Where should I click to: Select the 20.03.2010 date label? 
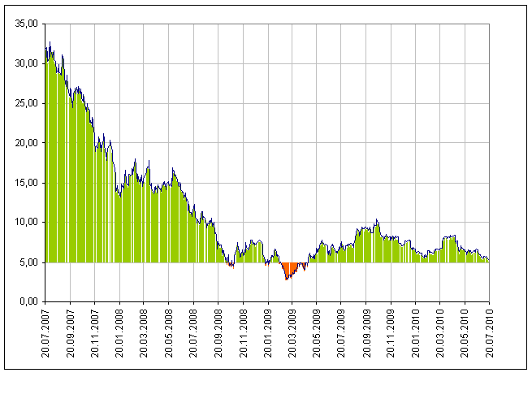click(x=440, y=333)
